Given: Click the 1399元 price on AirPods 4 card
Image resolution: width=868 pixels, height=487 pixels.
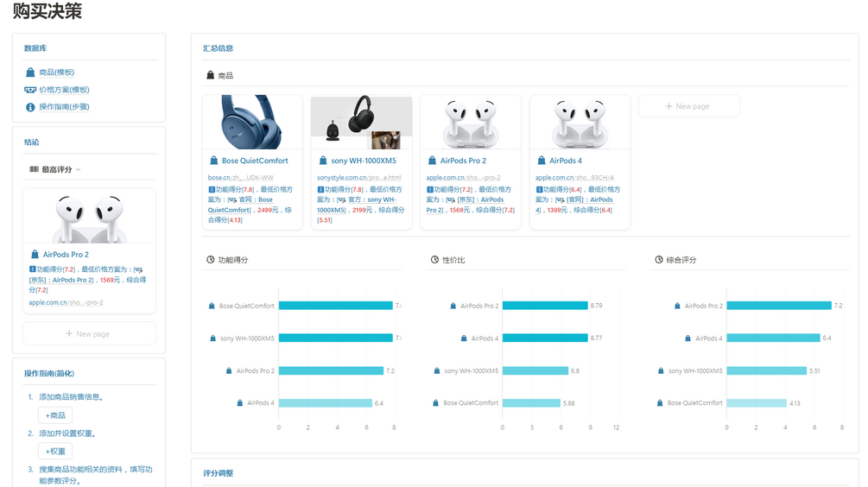Looking at the screenshot, I should pos(557,210).
